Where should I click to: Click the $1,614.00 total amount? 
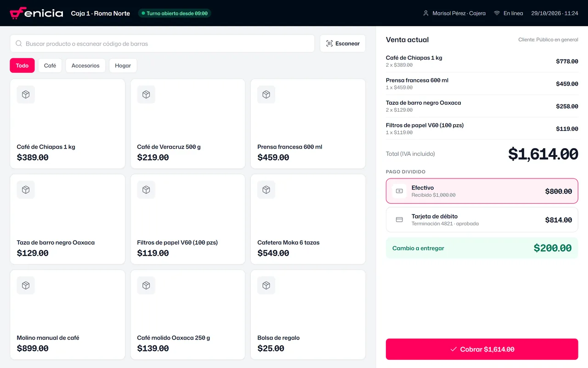click(x=543, y=154)
